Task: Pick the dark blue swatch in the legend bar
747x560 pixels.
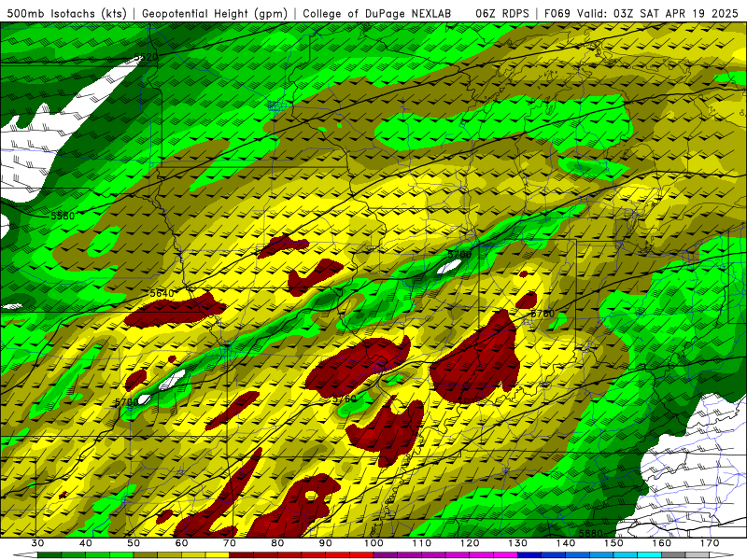Action: point(529,555)
